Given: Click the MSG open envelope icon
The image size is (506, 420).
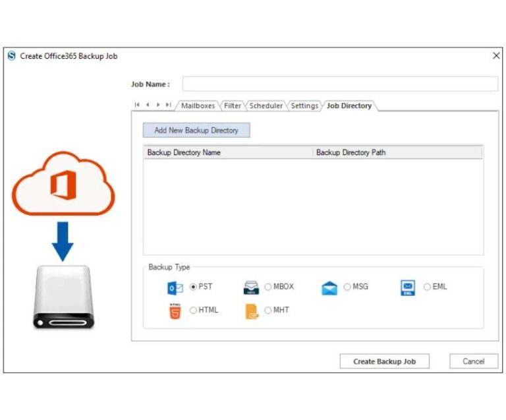Looking at the screenshot, I should [329, 288].
